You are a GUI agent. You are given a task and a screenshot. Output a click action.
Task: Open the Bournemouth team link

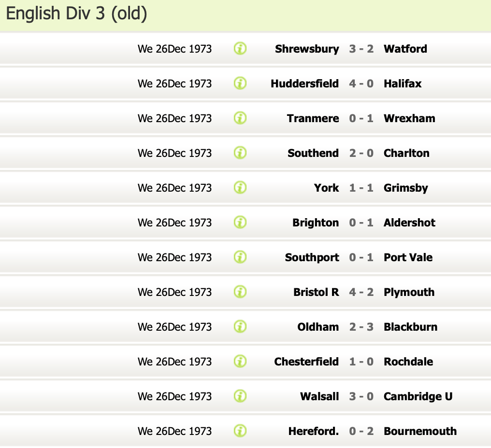pyautogui.click(x=420, y=431)
